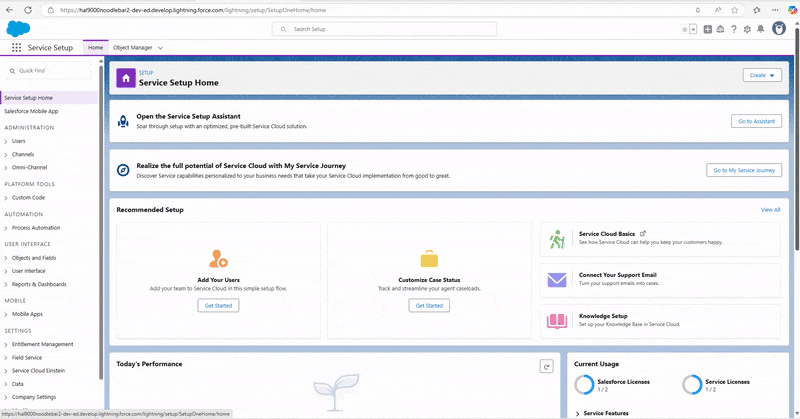Click the site info lock icon
This screenshot has width=800, height=419.
50,10
